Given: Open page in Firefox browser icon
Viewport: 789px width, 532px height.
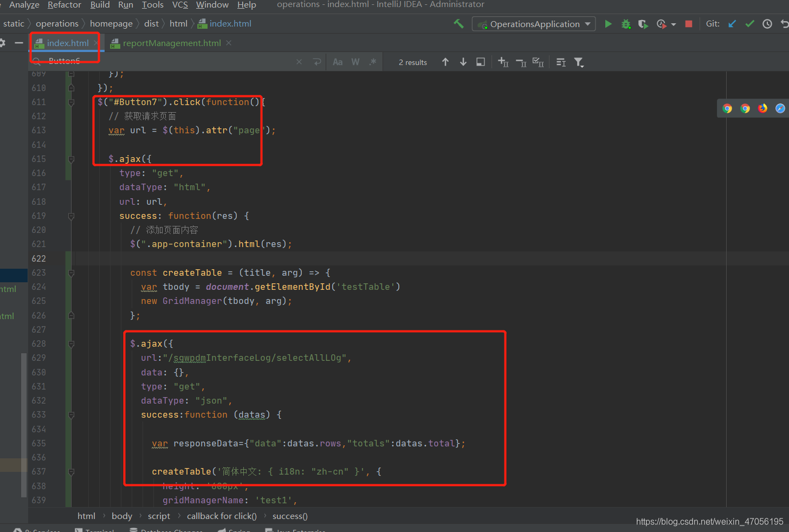Looking at the screenshot, I should point(762,108).
